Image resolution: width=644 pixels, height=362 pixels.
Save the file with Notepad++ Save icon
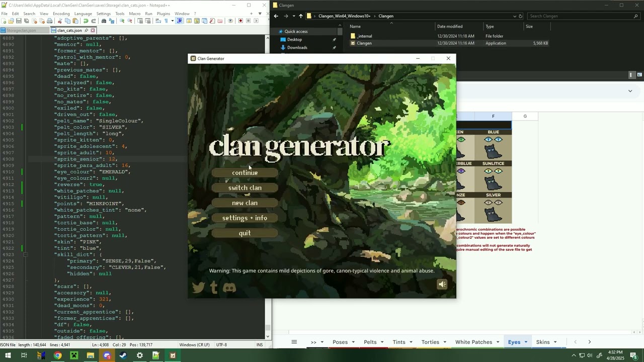(19, 21)
